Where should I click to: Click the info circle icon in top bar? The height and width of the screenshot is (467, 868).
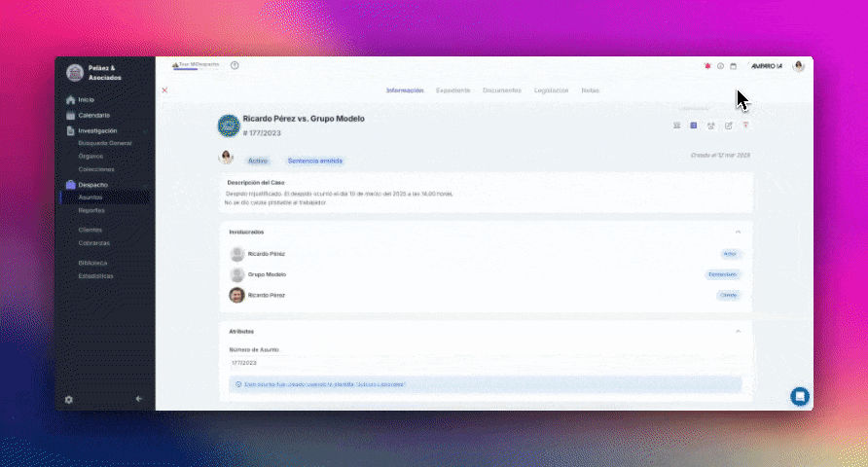tap(720, 66)
